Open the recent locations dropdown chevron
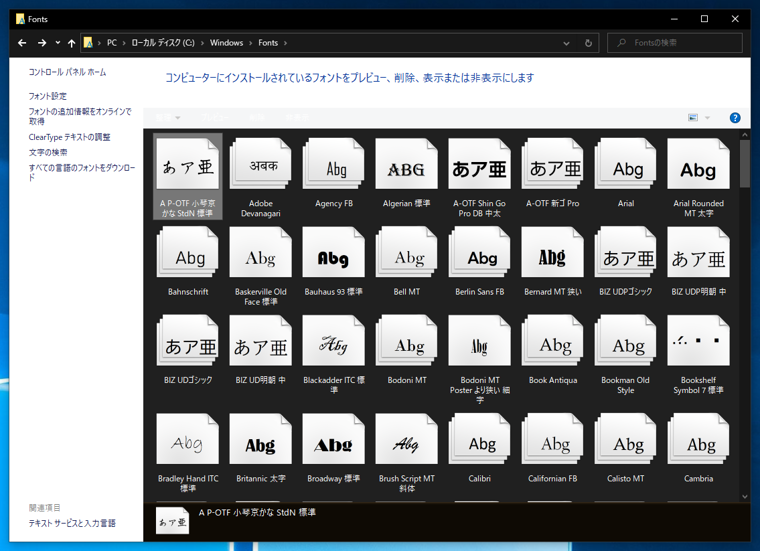Viewport: 760px width, 551px height. click(58, 43)
